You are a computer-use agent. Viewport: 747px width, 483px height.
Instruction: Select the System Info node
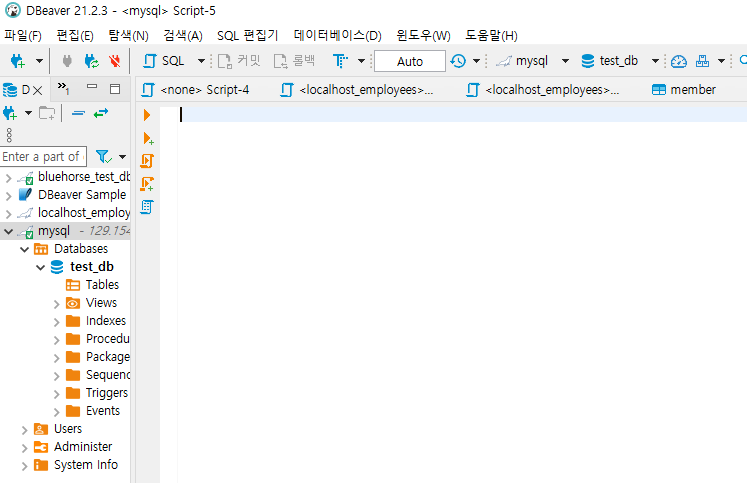[x=76, y=465]
